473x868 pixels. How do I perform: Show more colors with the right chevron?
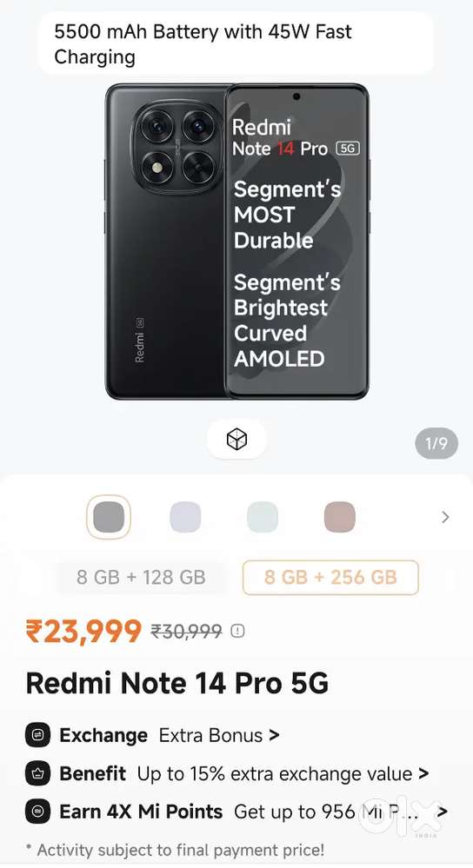coord(445,517)
